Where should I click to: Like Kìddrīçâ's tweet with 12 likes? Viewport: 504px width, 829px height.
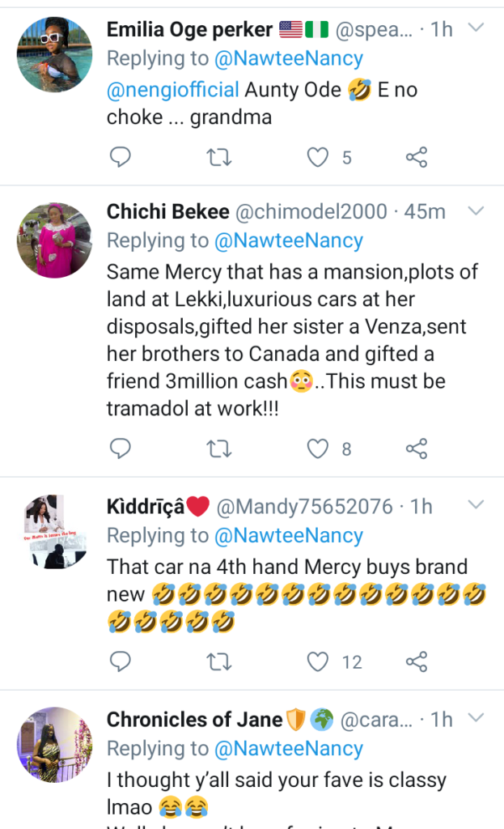318,661
